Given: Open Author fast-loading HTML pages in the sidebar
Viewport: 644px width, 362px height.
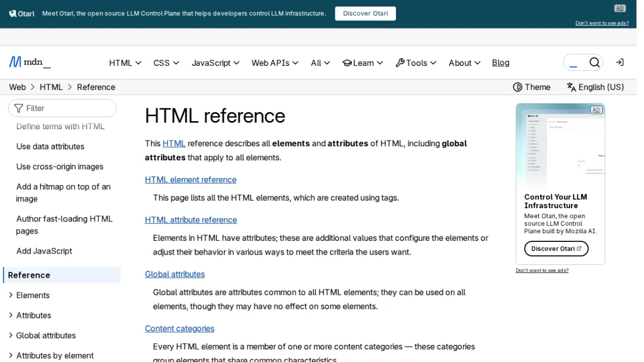Looking at the screenshot, I should pyautogui.click(x=64, y=225).
